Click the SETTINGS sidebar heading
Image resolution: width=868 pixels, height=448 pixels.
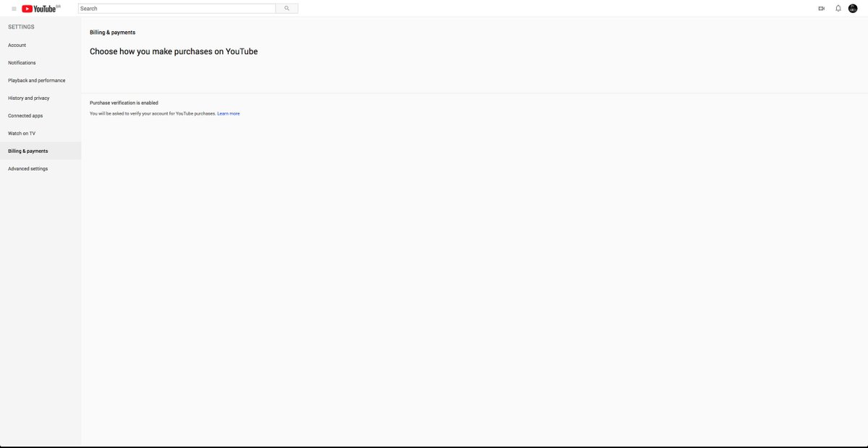tap(21, 27)
